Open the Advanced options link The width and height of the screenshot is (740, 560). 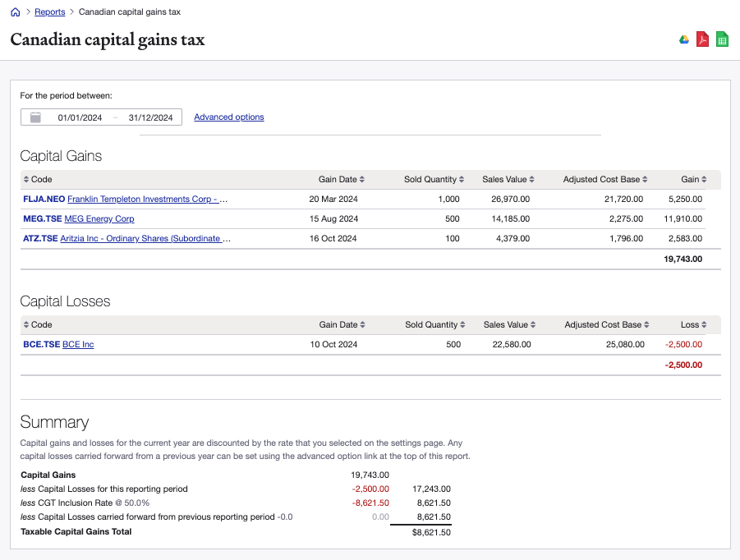coord(228,117)
